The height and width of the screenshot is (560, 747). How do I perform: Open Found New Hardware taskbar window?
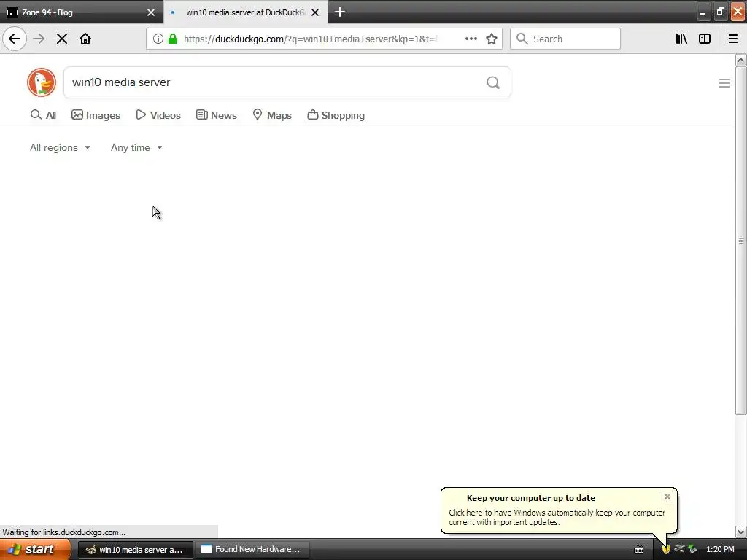tap(252, 550)
